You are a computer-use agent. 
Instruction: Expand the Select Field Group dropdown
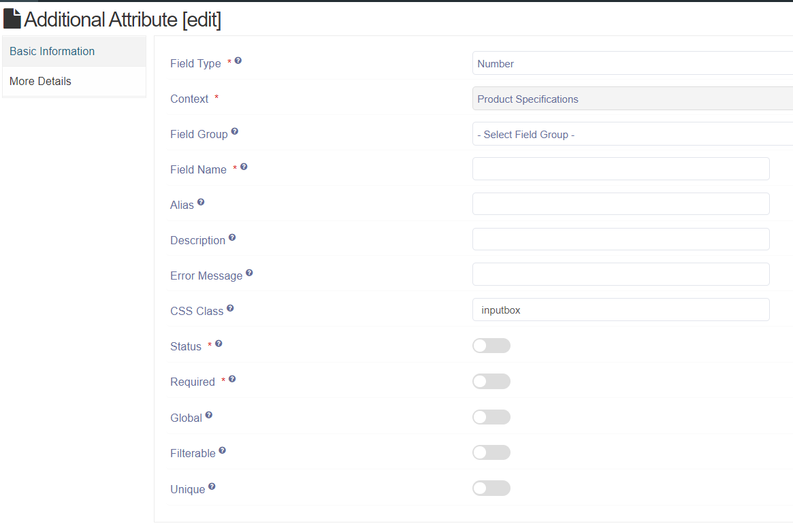pyautogui.click(x=632, y=134)
